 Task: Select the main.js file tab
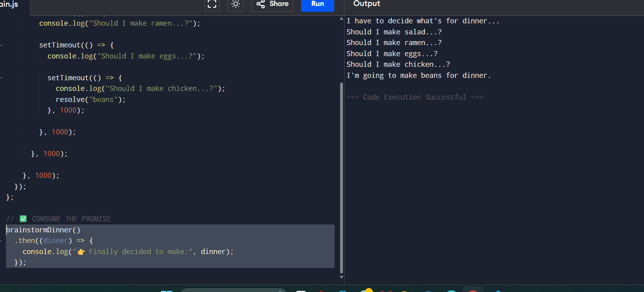pyautogui.click(x=9, y=4)
